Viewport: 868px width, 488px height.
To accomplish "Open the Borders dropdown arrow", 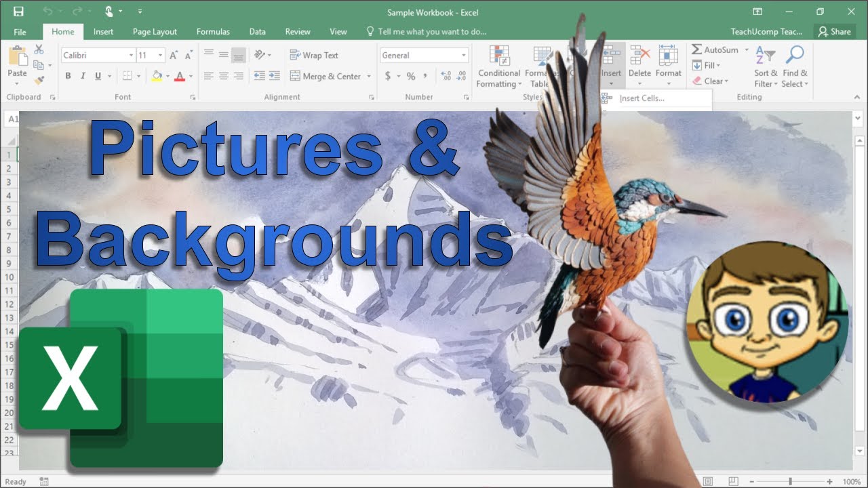I will pyautogui.click(x=138, y=76).
